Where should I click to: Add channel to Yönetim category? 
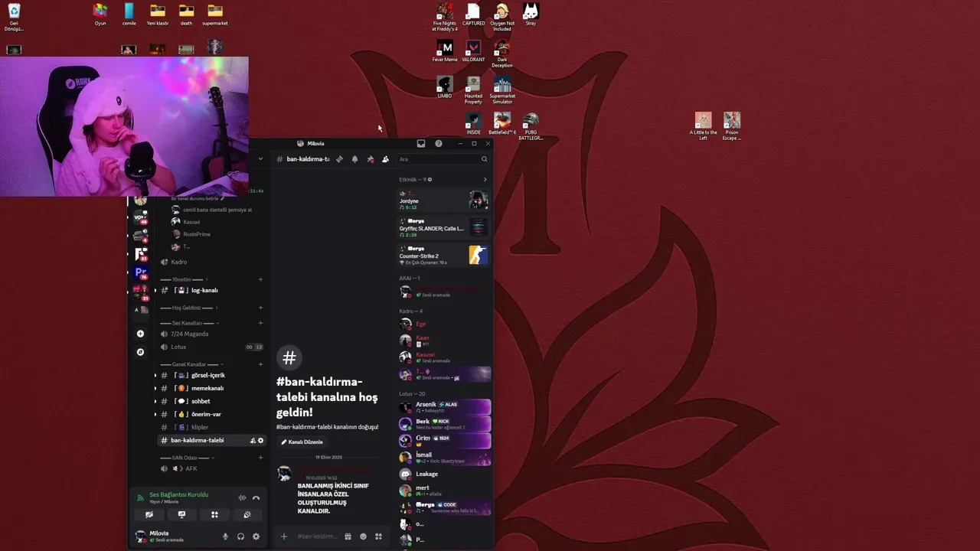[x=260, y=279]
